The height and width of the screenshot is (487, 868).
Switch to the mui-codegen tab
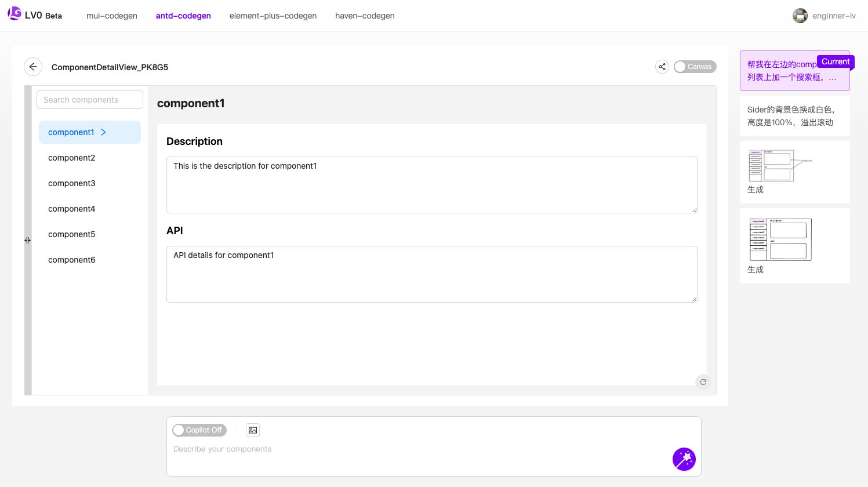click(x=112, y=16)
